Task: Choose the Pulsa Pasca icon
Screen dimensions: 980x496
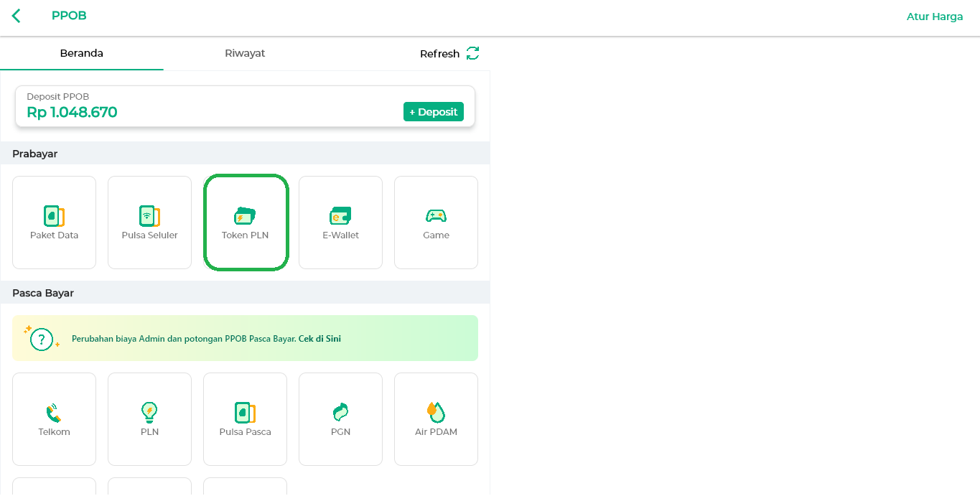Action: tap(245, 419)
